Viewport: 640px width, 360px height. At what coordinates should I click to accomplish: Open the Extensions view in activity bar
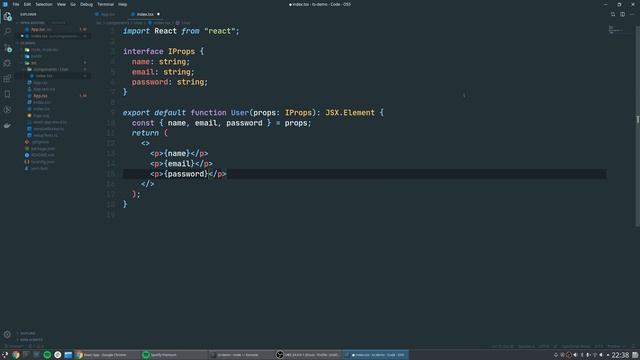point(7,79)
